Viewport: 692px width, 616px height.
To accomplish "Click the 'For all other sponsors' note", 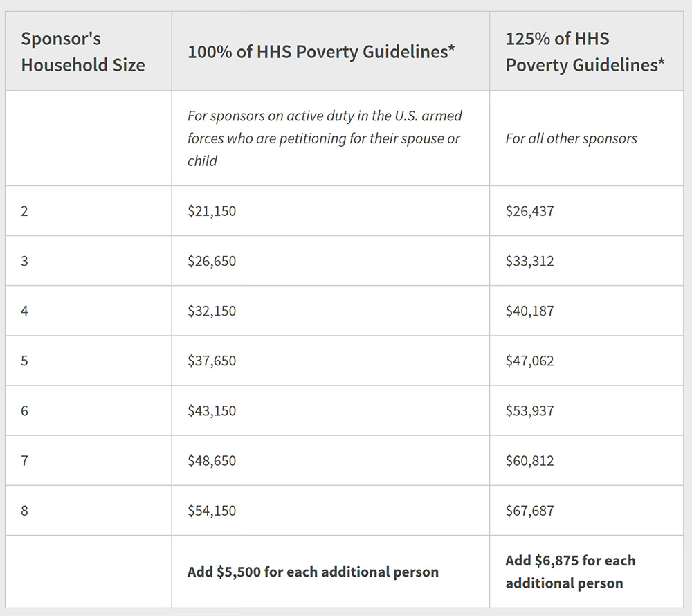I will click(x=571, y=138).
